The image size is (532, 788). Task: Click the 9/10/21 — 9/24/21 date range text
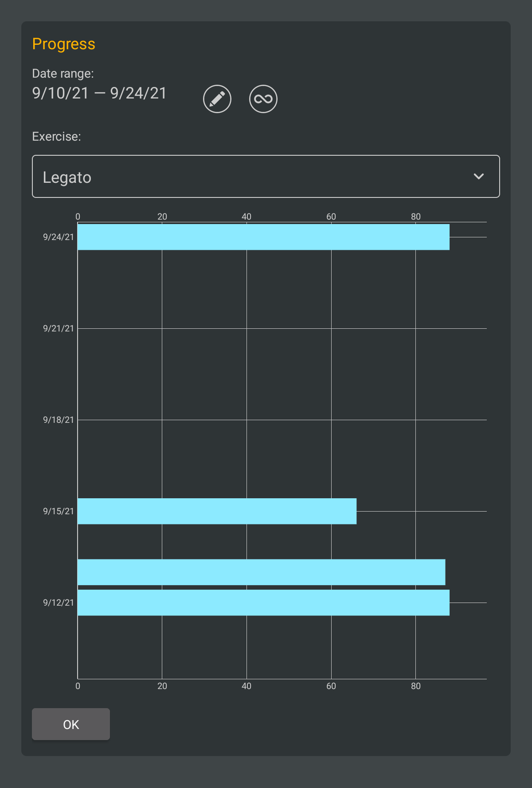[x=99, y=93]
